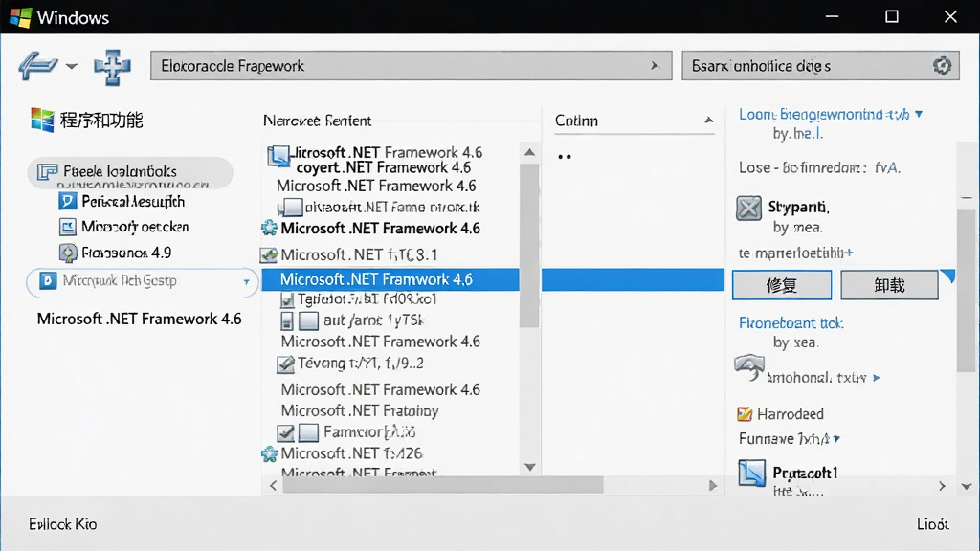Click the Elokoraccle Frapework address field
Viewport: 980px width, 551px height.
click(x=411, y=66)
